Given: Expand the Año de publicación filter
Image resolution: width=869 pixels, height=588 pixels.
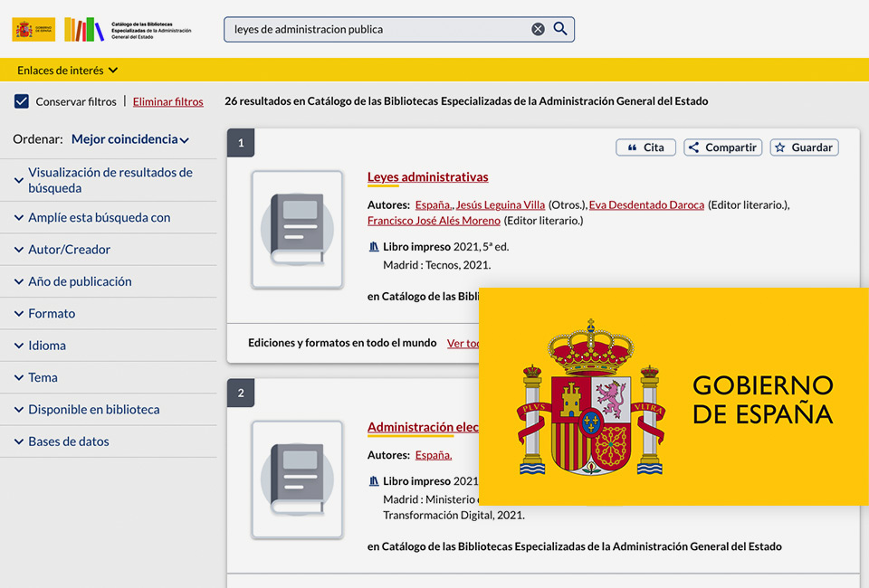Looking at the screenshot, I should [x=80, y=281].
